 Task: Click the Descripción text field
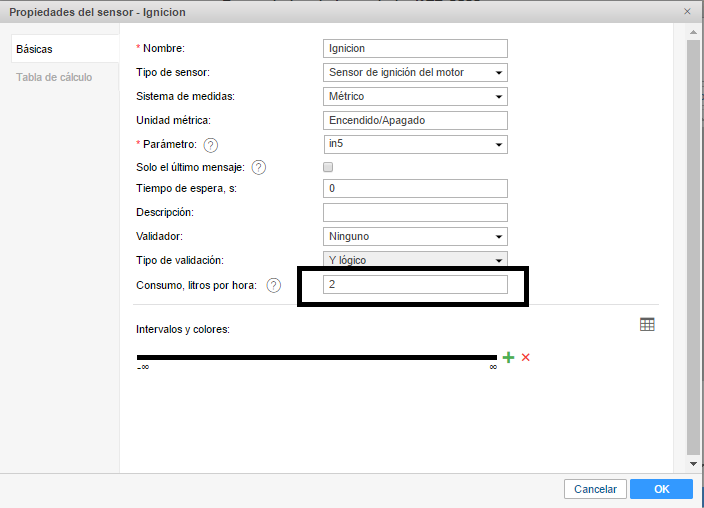(x=415, y=212)
